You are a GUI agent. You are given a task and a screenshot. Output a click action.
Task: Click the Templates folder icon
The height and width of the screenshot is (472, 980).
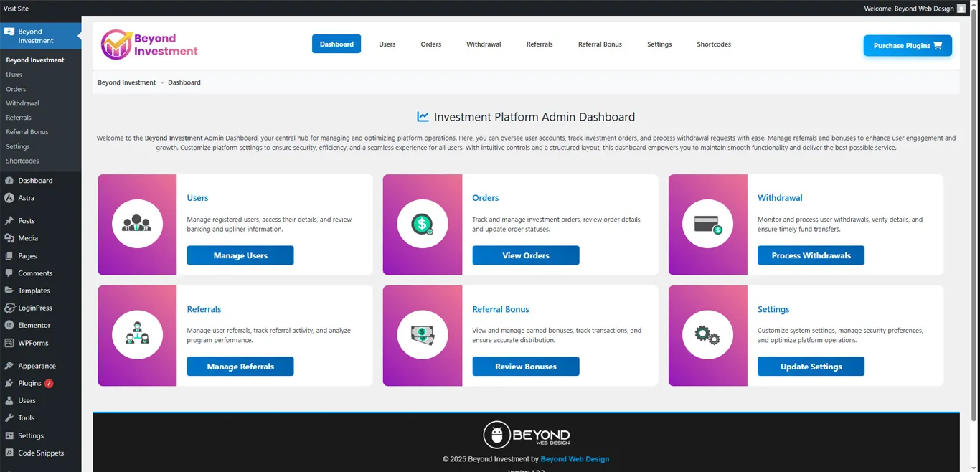click(x=9, y=291)
